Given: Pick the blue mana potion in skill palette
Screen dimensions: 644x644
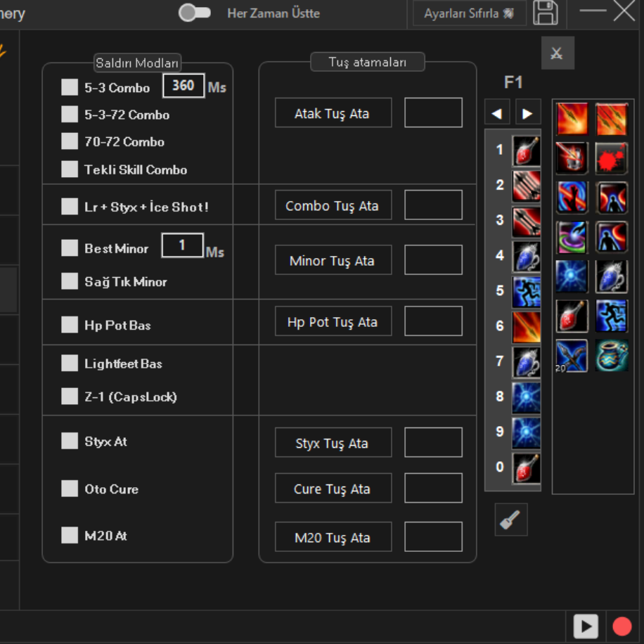Looking at the screenshot, I should pyautogui.click(x=612, y=277).
